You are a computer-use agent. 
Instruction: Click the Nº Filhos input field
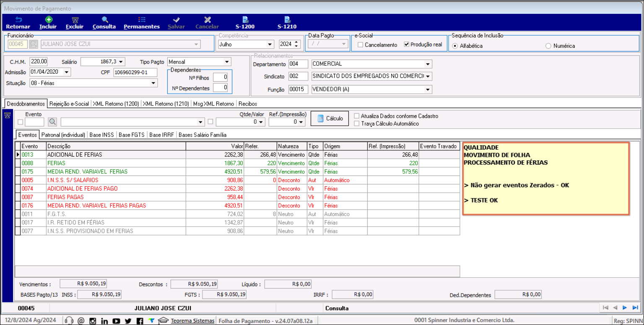[x=221, y=77]
